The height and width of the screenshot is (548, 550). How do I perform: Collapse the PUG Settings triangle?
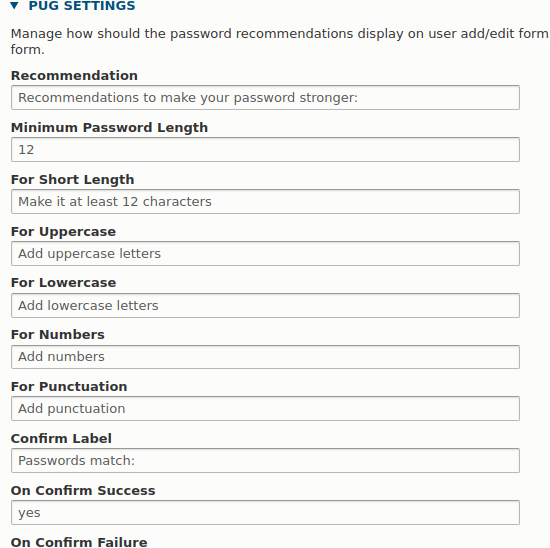point(14,5)
